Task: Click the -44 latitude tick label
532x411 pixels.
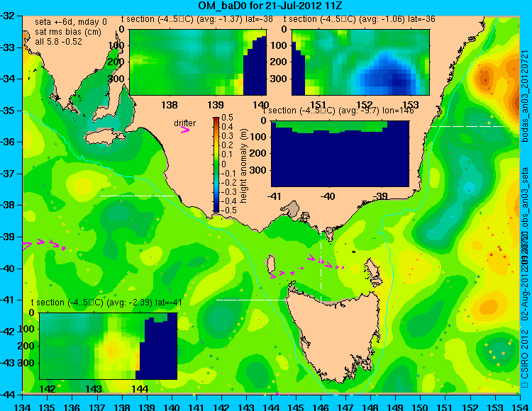Action: (x=8, y=395)
